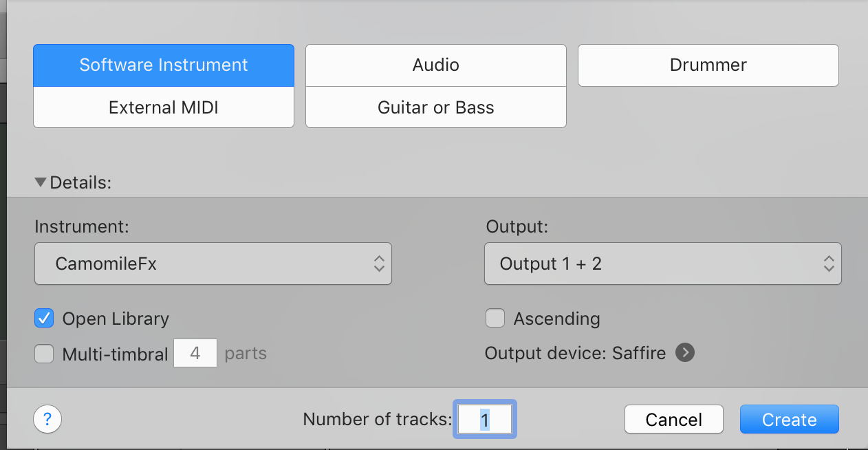
Task: Click the Number of tracks field
Action: click(485, 420)
